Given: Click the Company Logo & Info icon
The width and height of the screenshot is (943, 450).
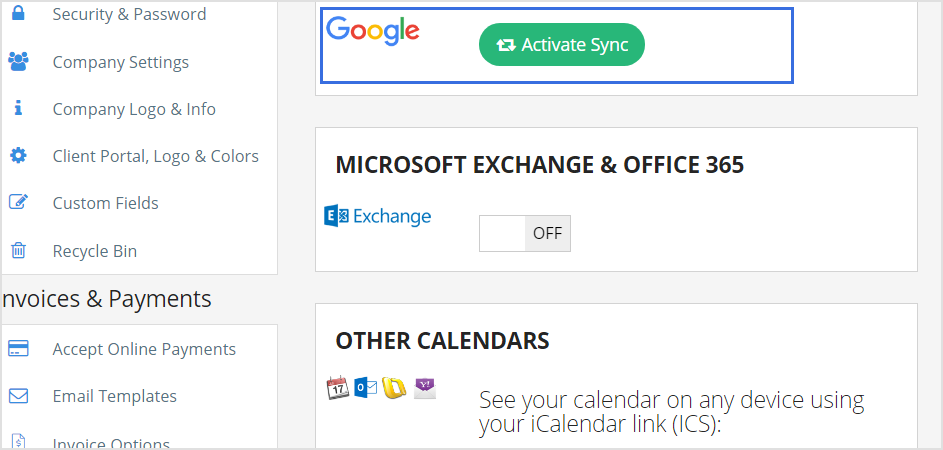Looking at the screenshot, I should (x=18, y=109).
